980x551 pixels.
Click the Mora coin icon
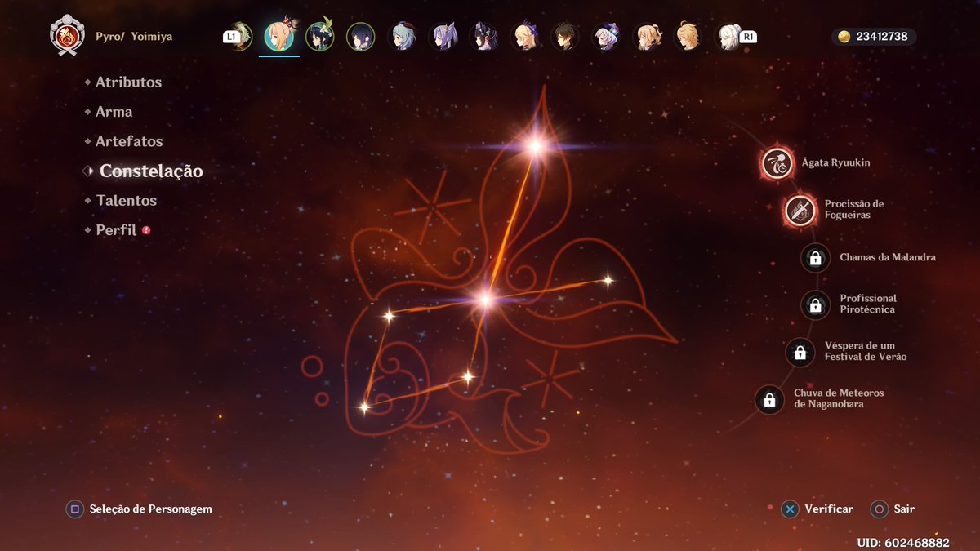pyautogui.click(x=844, y=37)
